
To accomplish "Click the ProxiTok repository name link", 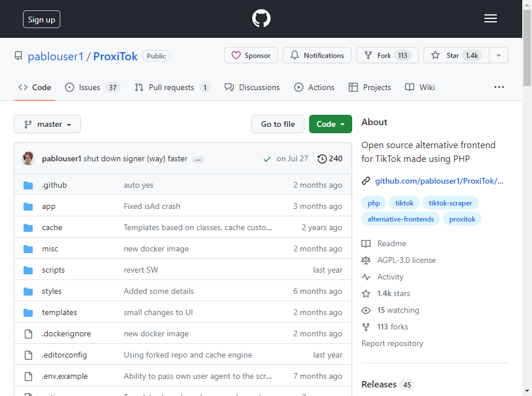I will tap(115, 56).
